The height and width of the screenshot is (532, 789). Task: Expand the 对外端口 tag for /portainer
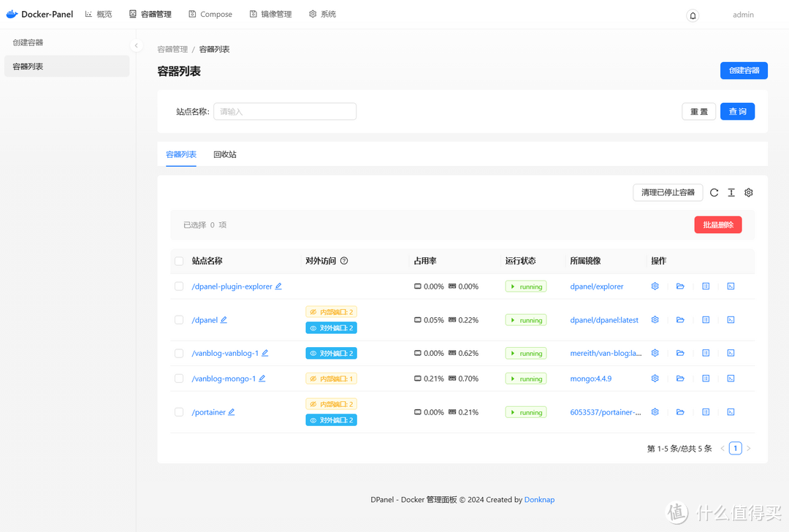pyautogui.click(x=331, y=419)
